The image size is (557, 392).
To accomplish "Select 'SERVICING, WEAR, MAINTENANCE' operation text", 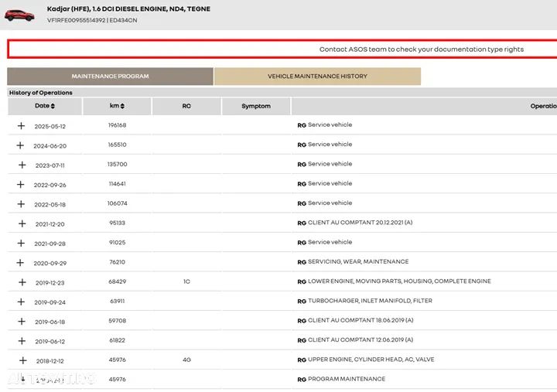I will (358, 261).
